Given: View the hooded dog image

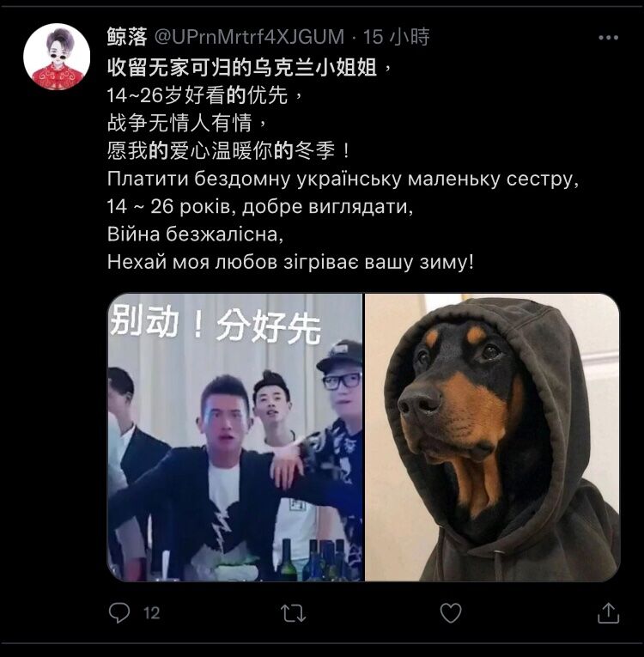Looking at the screenshot, I should pos(492,437).
